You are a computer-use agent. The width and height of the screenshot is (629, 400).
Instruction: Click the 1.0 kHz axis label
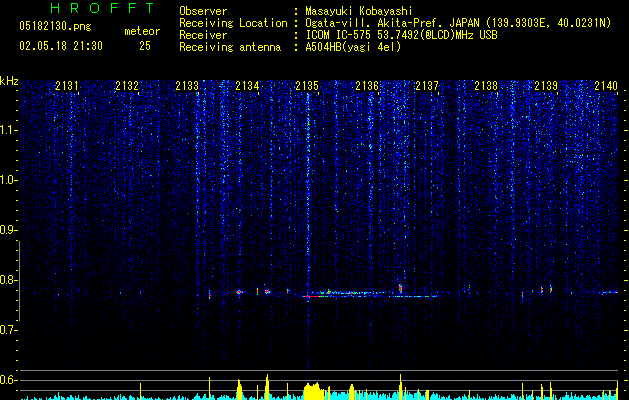[7, 180]
